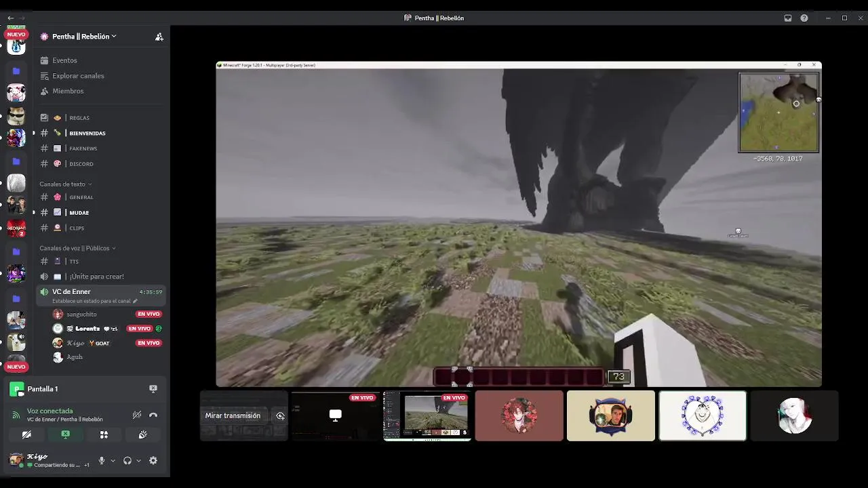Open the MUDAE channel
This screenshot has height=488, width=868.
pos(102,213)
